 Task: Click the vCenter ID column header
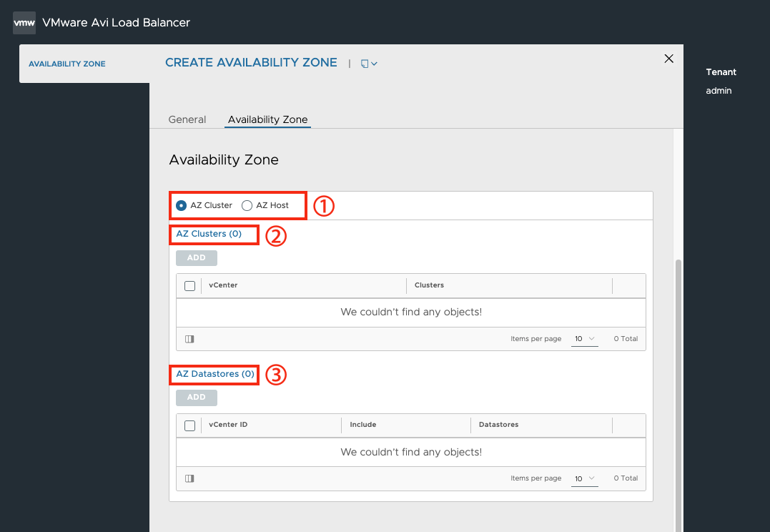[x=228, y=425]
